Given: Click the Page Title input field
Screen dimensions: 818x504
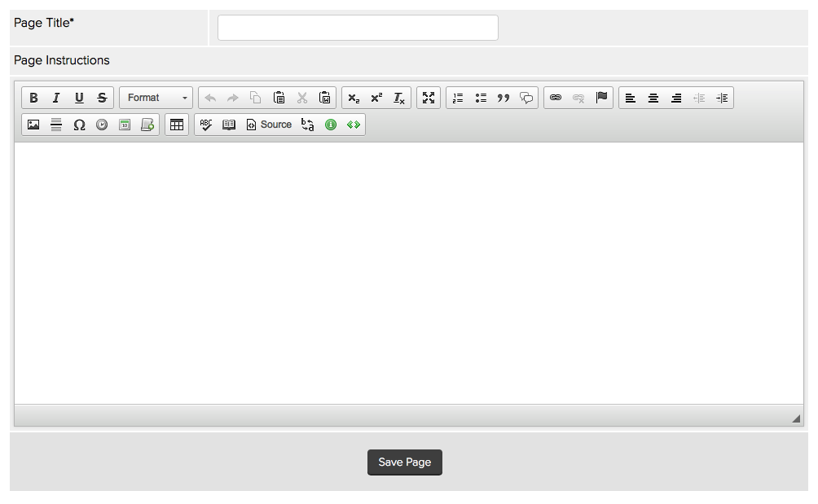Looking at the screenshot, I should pos(358,28).
